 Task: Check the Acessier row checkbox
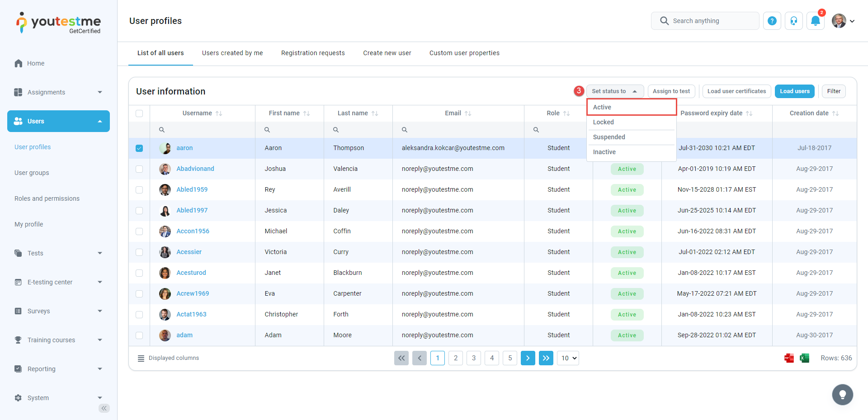coord(139,252)
